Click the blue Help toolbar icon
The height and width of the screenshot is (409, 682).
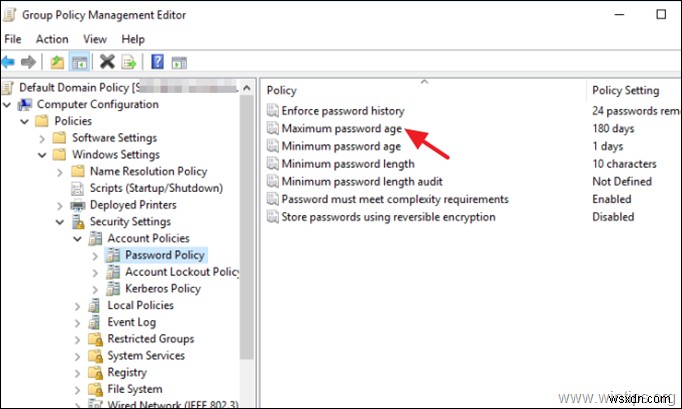point(157,62)
